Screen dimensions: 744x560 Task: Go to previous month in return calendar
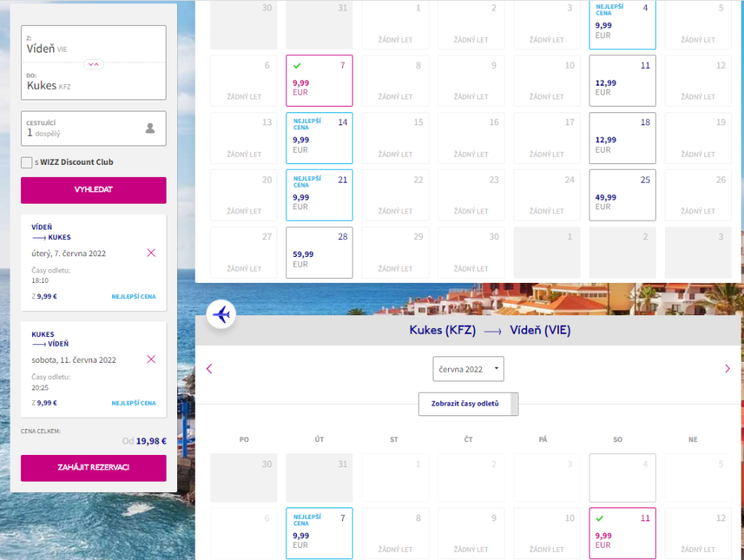point(209,368)
